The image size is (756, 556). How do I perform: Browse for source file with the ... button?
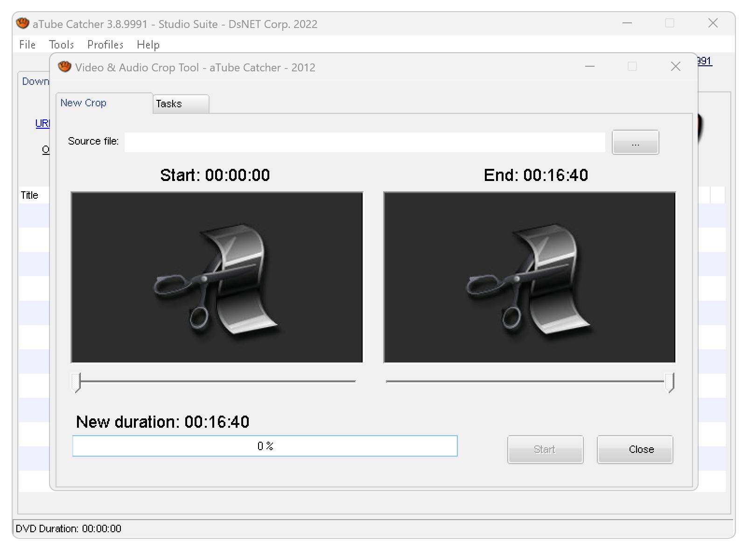point(635,142)
